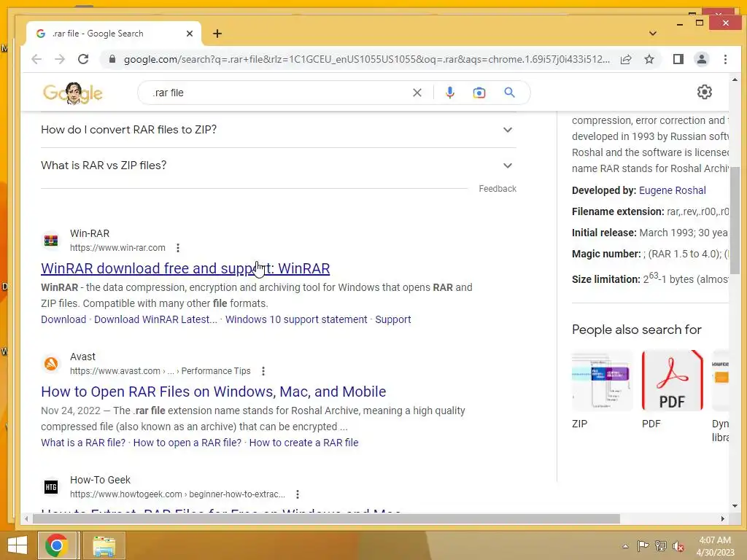This screenshot has height=560, width=747.
Task: Open the 'Download WinRAR Latest...' sitelink
Action: pyautogui.click(x=155, y=319)
